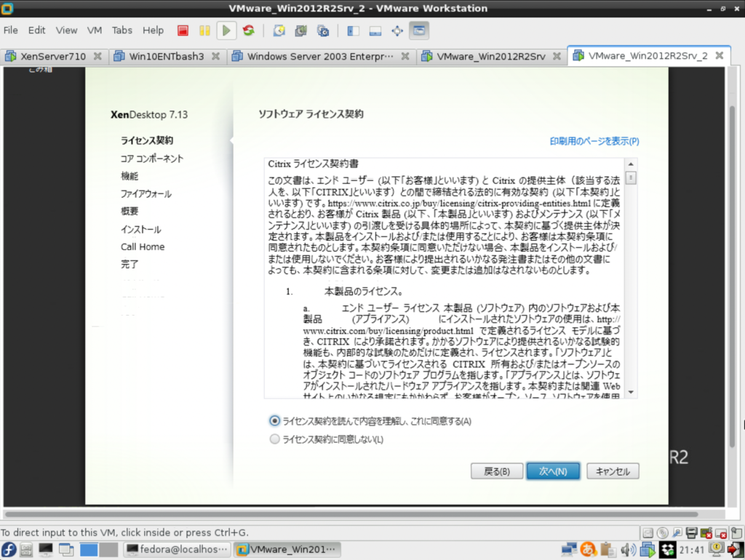Viewport: 745px width, 560px height.
Task: Click the 戻る(B) back button
Action: [497, 471]
